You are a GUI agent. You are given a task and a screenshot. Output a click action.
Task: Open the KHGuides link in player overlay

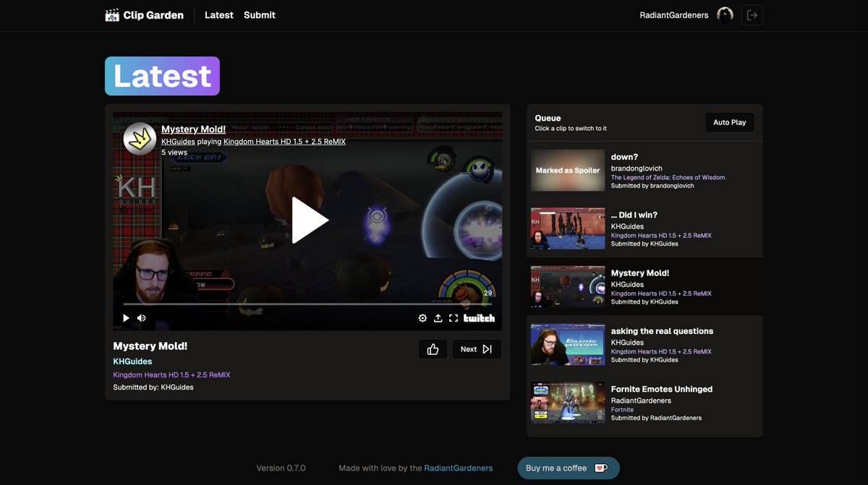(x=178, y=142)
